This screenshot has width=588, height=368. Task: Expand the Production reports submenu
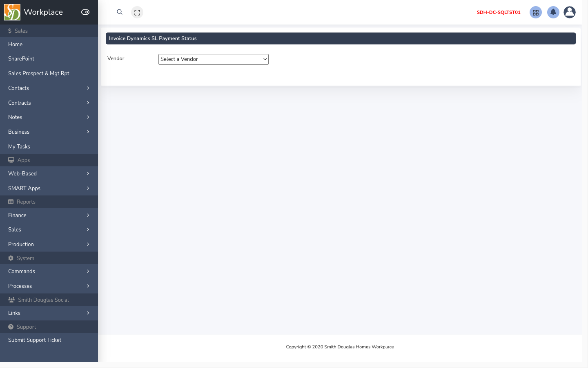tap(49, 244)
